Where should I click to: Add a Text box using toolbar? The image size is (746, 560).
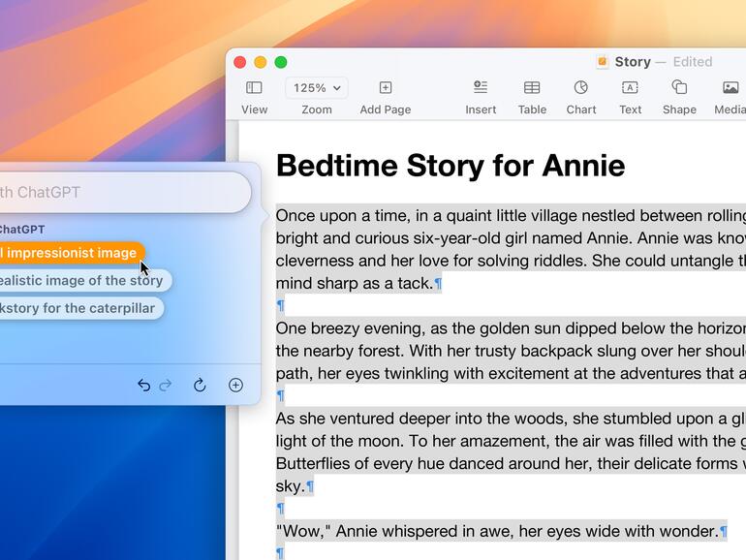(x=630, y=88)
